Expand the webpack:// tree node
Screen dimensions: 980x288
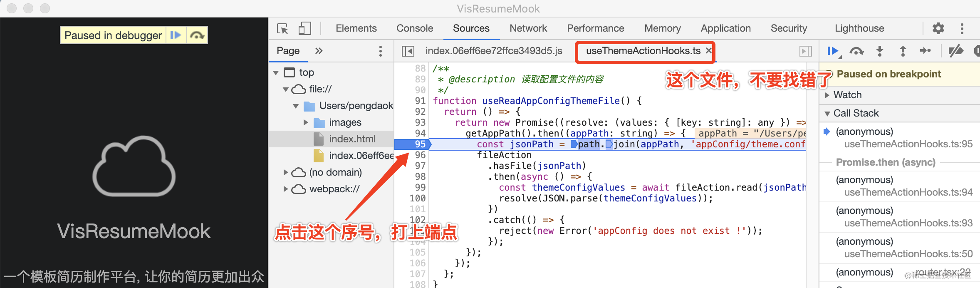click(x=286, y=189)
